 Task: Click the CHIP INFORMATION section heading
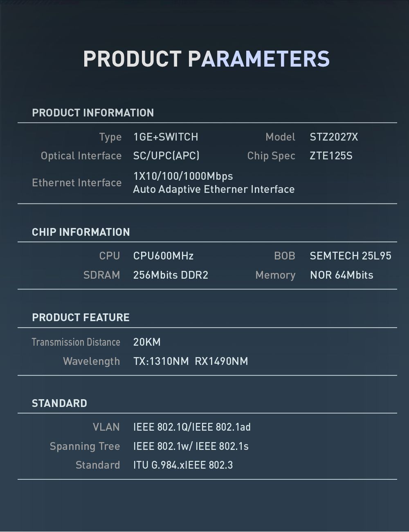point(81,232)
